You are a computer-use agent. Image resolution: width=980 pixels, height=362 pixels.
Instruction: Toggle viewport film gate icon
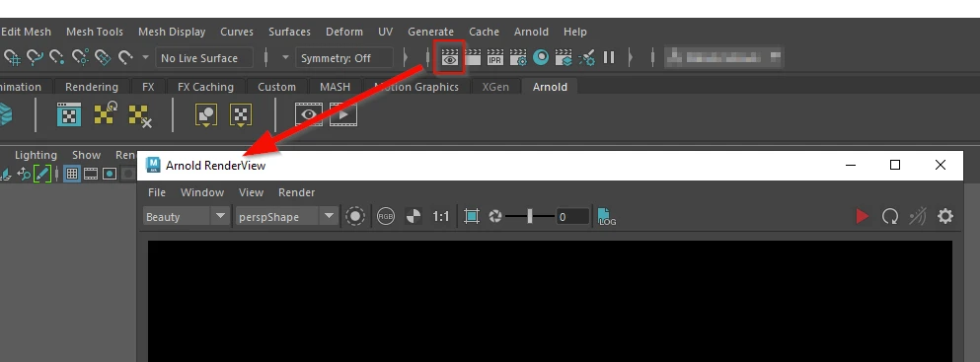[91, 174]
